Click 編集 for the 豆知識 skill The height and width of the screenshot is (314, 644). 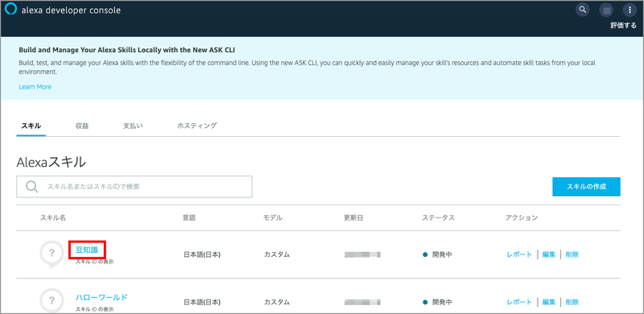549,254
